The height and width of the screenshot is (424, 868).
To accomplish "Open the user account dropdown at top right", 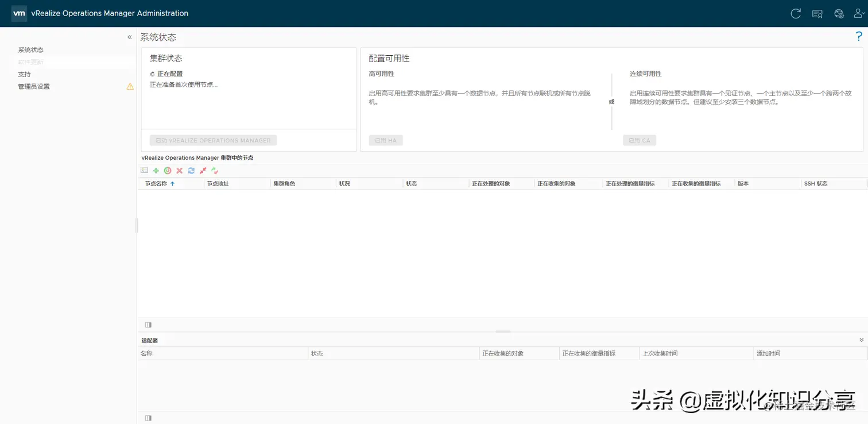I will coord(859,13).
